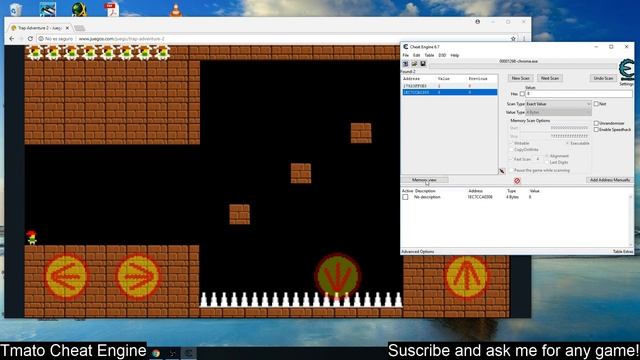Open the Recycle Bin desktop icon
640x360 pixels.
point(16,9)
